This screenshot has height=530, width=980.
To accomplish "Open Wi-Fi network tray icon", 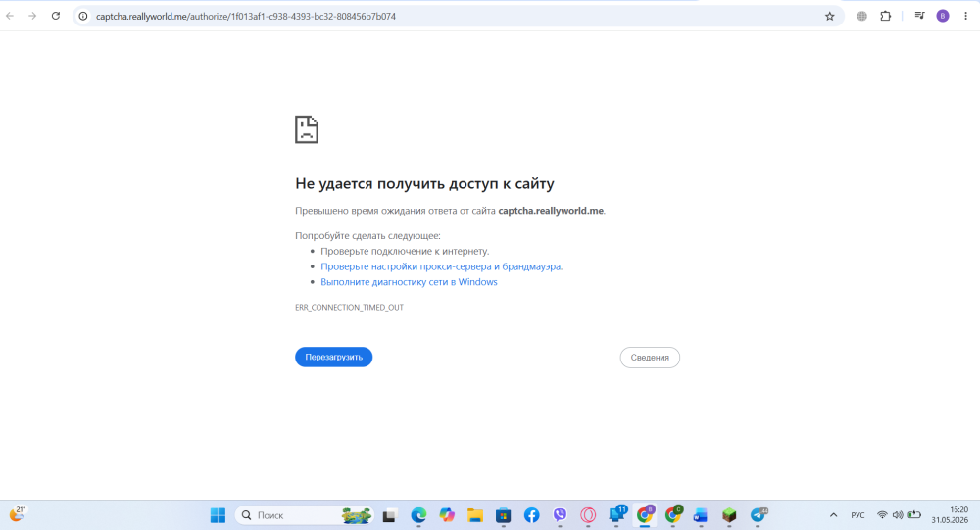I will [882, 515].
